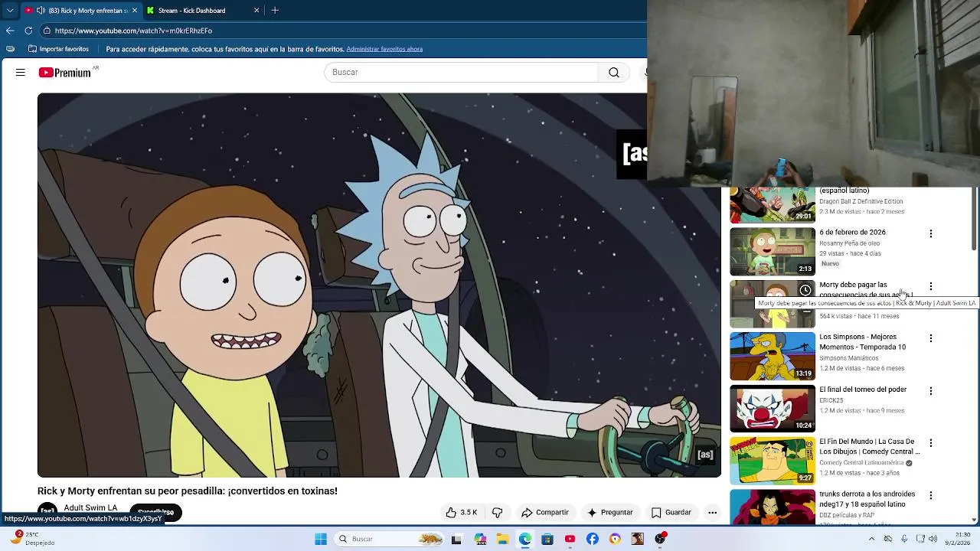Open options menu for Morty debe pagar video
The image size is (980, 551).
tap(931, 286)
